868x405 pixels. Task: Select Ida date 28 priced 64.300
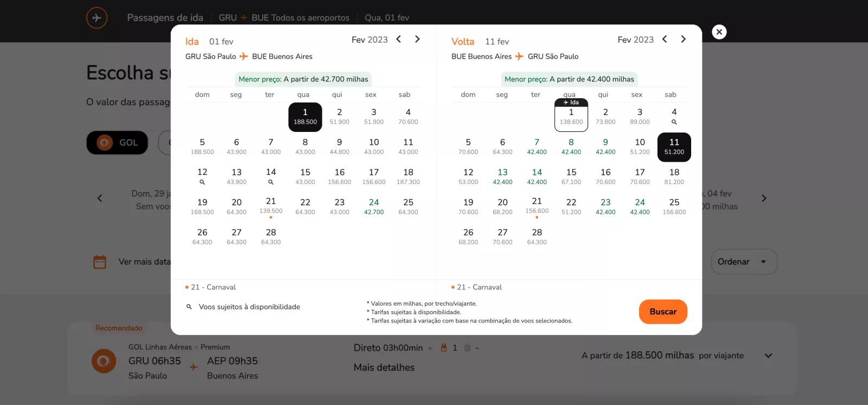coord(271,237)
